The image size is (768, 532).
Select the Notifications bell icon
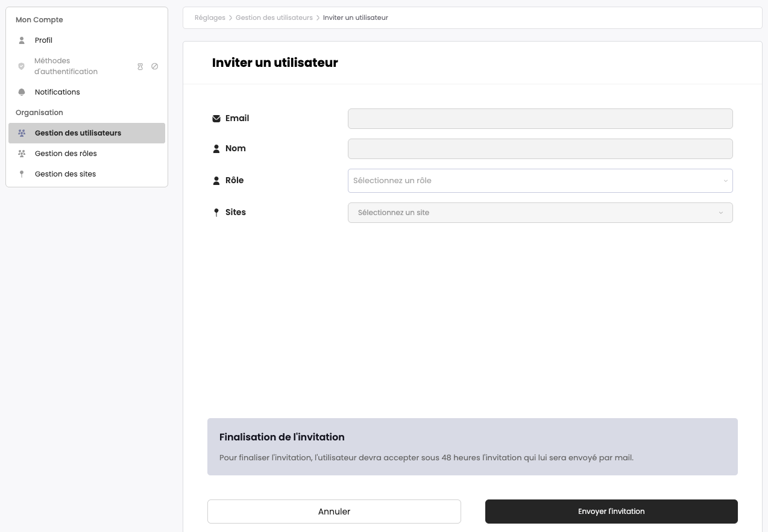tap(22, 92)
